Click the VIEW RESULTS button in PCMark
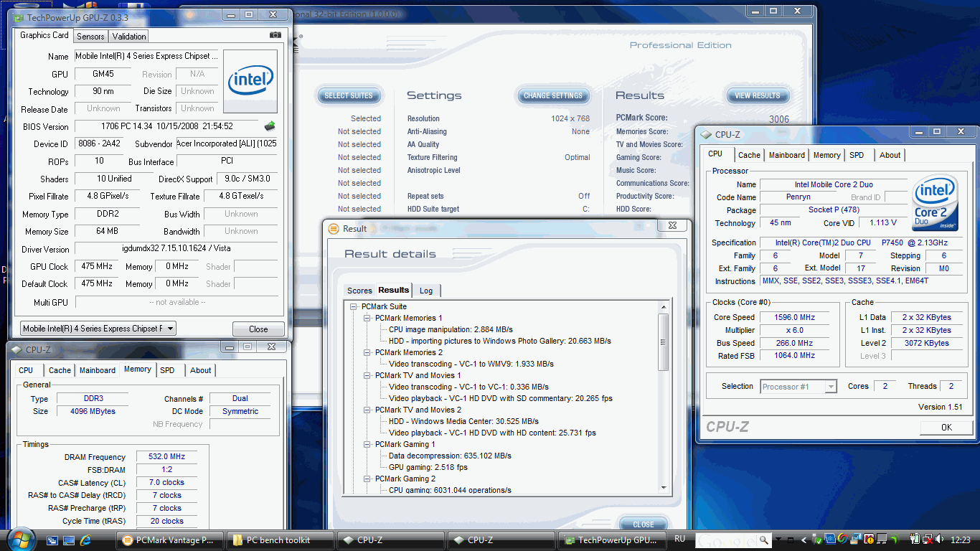Viewport: 980px width, 551px height. click(758, 95)
